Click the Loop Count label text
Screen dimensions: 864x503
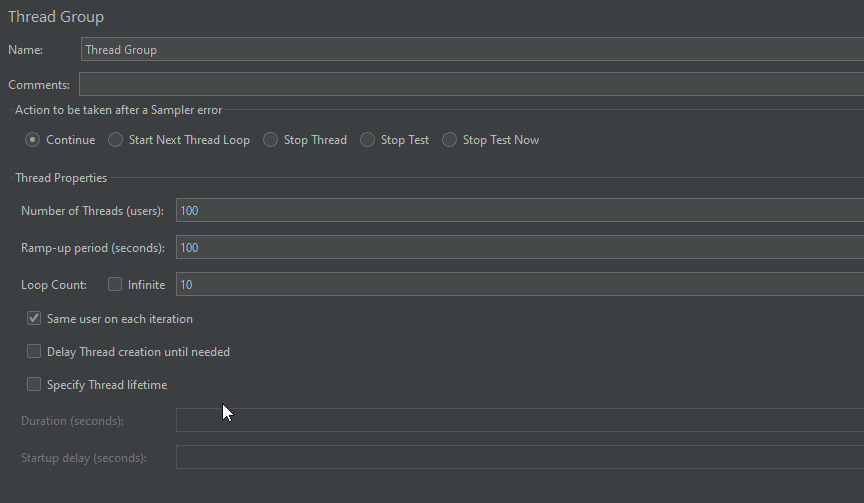[54, 285]
